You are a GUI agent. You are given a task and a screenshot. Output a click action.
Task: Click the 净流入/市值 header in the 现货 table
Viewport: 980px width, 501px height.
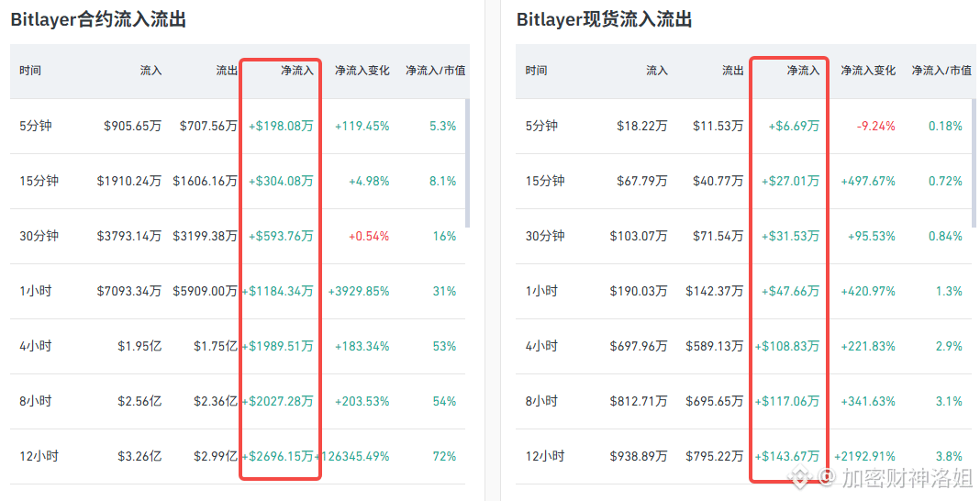point(941,71)
